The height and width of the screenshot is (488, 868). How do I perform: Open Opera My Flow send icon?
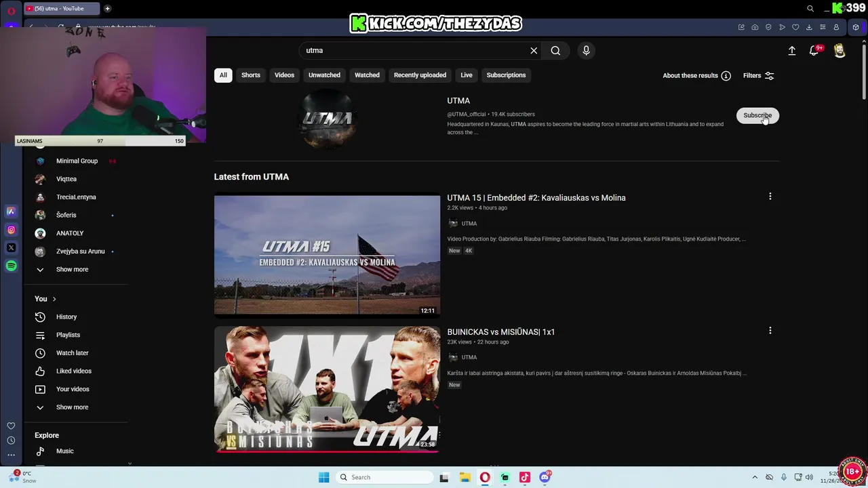tap(782, 27)
